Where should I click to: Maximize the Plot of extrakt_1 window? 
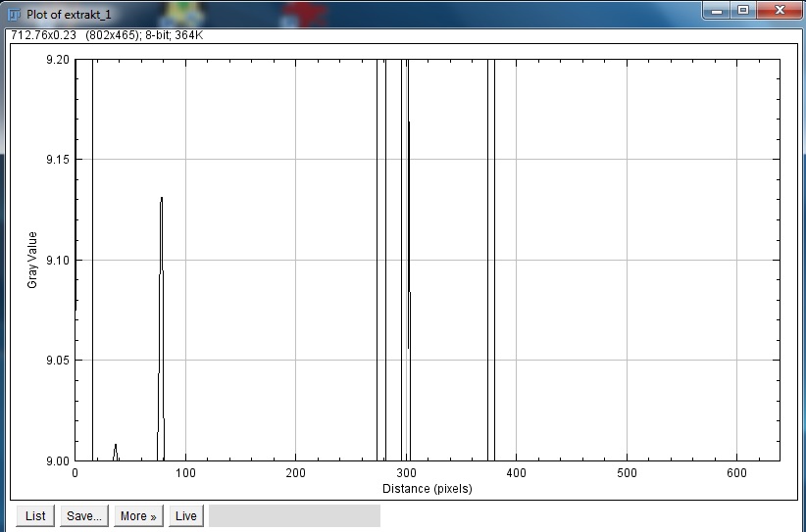coord(743,10)
